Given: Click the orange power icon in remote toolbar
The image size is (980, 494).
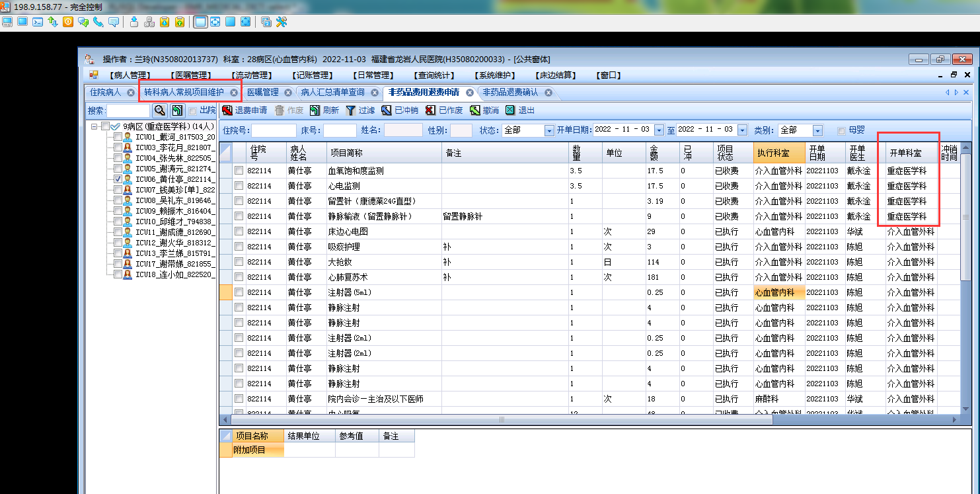Looking at the screenshot, I should pyautogui.click(x=68, y=22).
